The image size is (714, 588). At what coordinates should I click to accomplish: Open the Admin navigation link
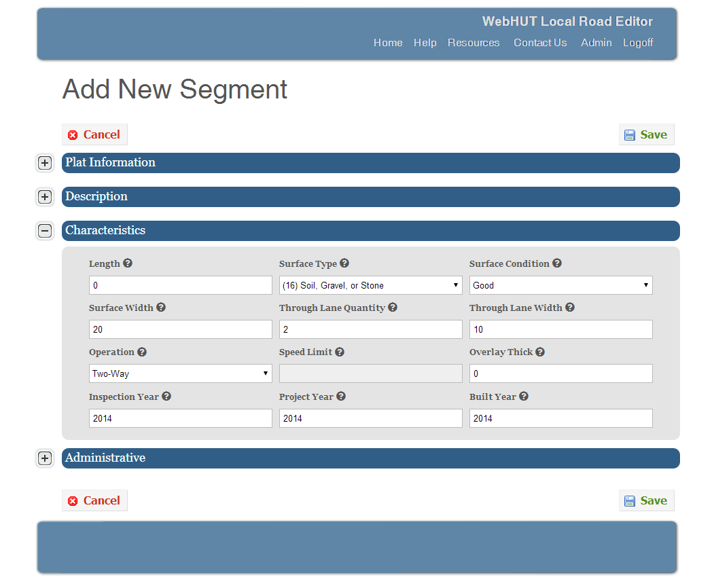[x=596, y=42]
